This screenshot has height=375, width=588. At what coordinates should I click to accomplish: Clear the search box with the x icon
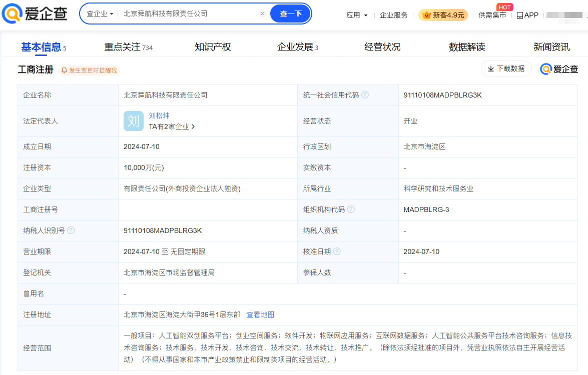(262, 13)
